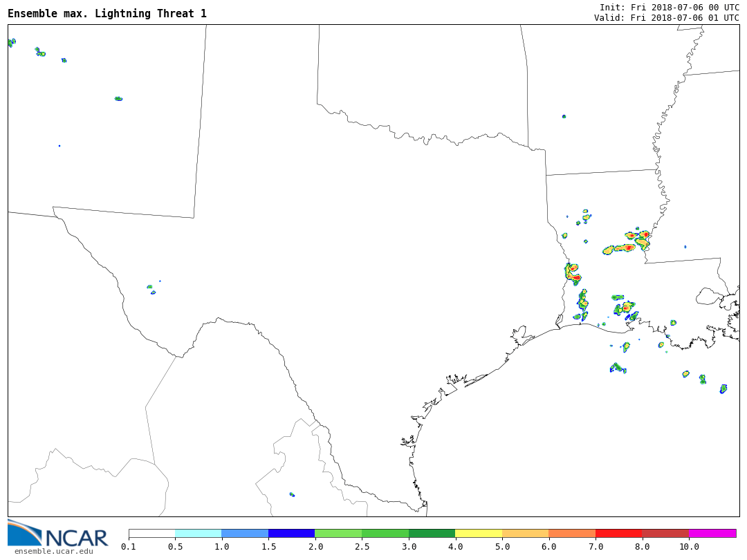Open the ensemble.ucar.edu link text

coord(53,551)
